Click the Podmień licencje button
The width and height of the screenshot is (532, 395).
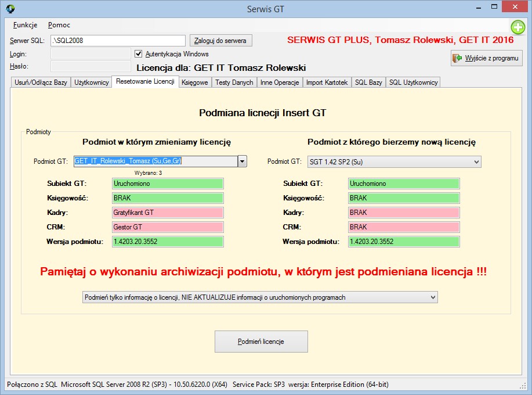[x=261, y=342]
